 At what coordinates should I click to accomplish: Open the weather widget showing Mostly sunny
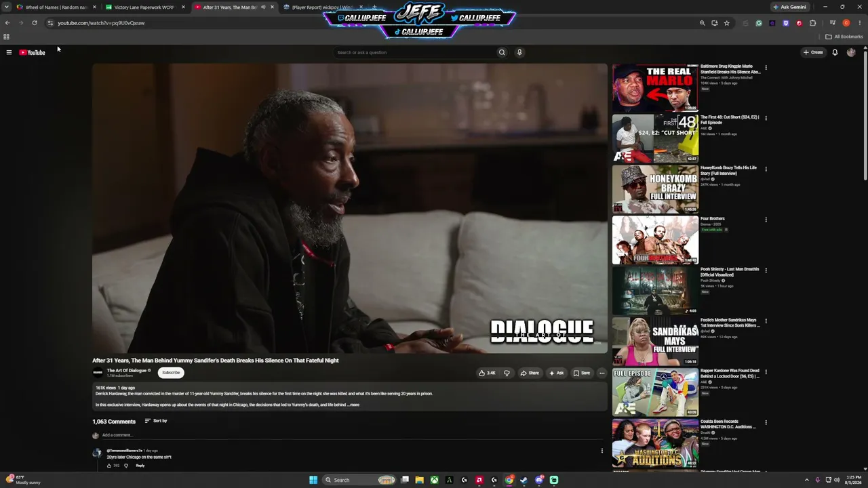[24, 480]
